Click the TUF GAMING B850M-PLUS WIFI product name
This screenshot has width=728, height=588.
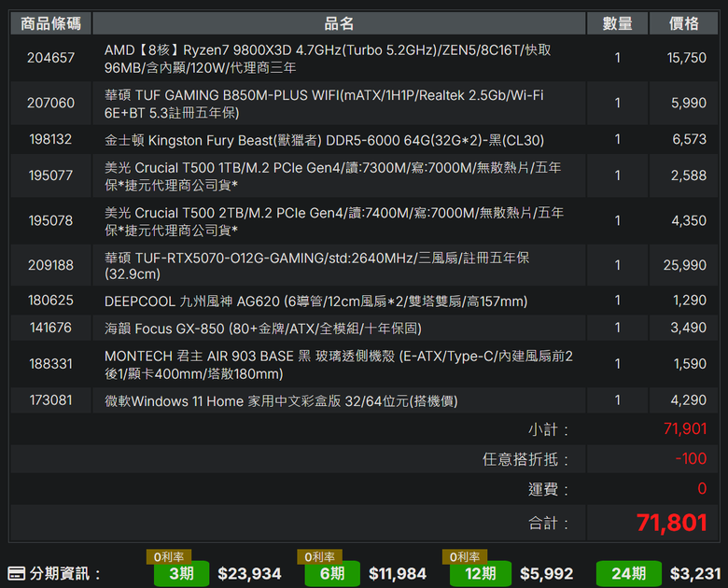[324, 104]
